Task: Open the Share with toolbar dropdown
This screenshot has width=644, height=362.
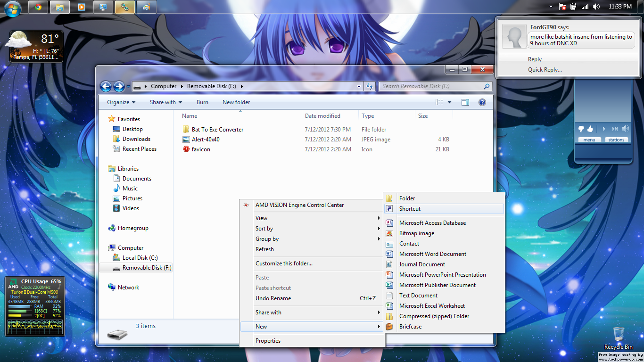Action: [166, 102]
